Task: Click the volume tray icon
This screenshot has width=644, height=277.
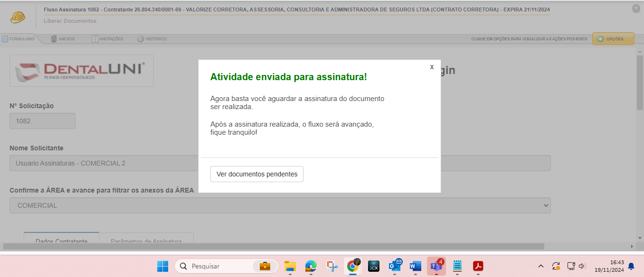Action: (583, 266)
